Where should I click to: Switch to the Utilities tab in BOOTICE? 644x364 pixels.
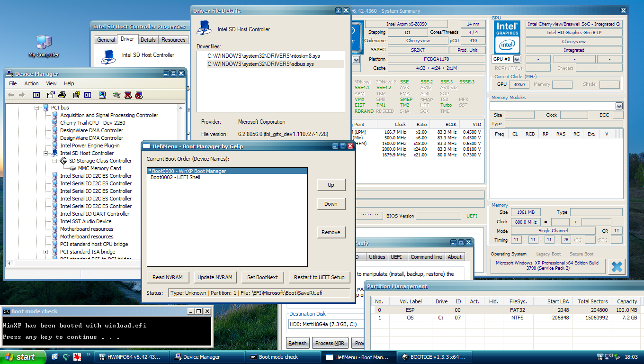(377, 257)
